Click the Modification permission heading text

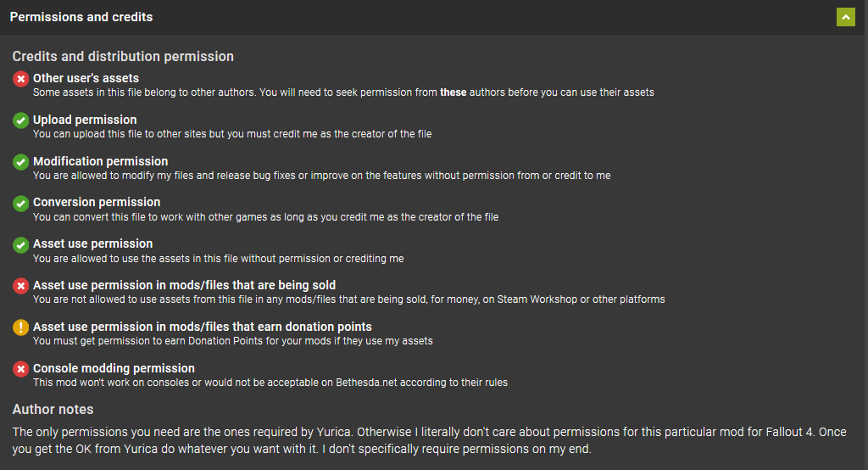coord(100,161)
